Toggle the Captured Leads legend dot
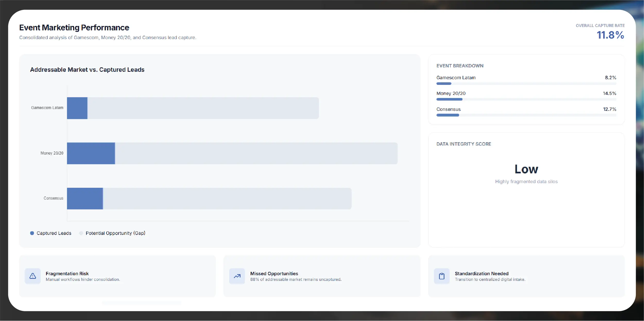Screen dimensions: 644x321 coord(32,233)
